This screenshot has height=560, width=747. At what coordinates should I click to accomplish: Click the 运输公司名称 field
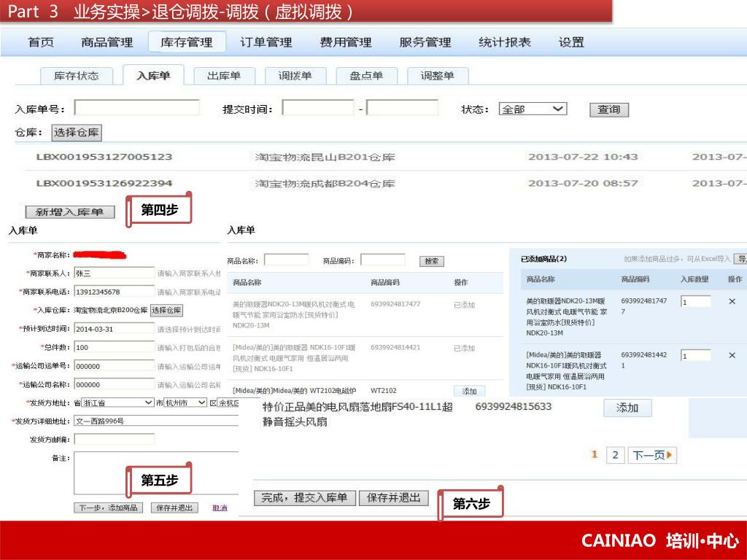point(115,384)
